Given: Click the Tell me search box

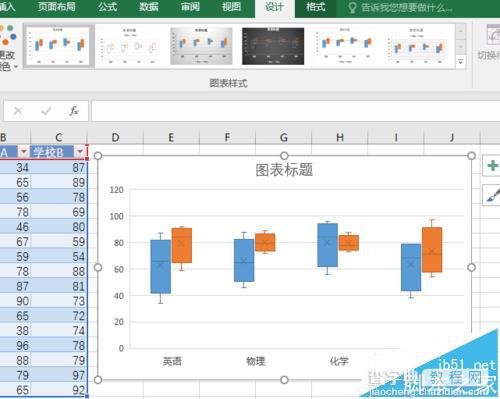Looking at the screenshot, I should [407, 7].
